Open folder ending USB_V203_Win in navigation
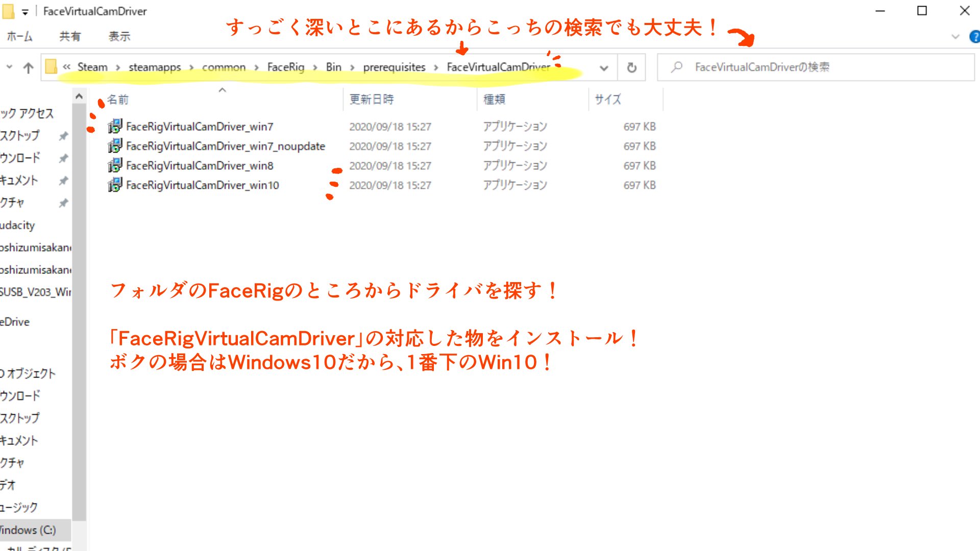 36,292
